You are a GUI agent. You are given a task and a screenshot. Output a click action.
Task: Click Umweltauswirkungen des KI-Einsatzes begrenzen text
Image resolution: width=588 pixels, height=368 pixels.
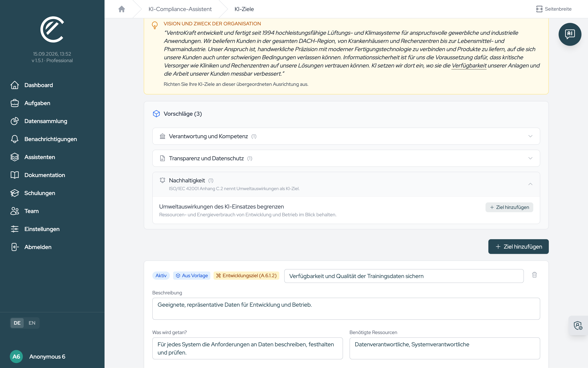tap(221, 207)
